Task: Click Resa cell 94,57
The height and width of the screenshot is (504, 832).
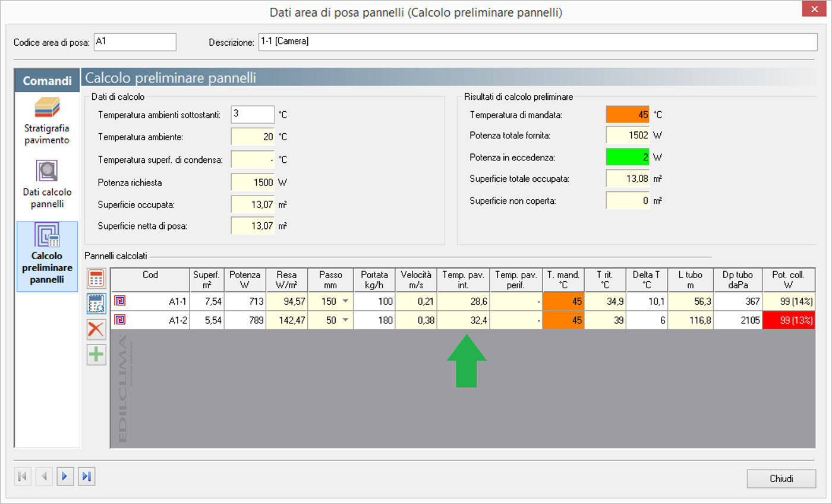Action: [x=286, y=302]
